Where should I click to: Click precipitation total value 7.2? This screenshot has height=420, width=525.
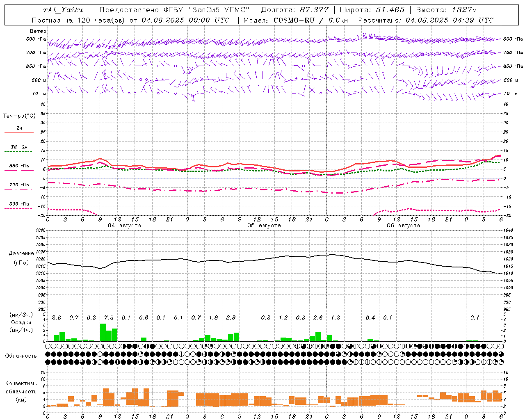pyautogui.click(x=109, y=318)
